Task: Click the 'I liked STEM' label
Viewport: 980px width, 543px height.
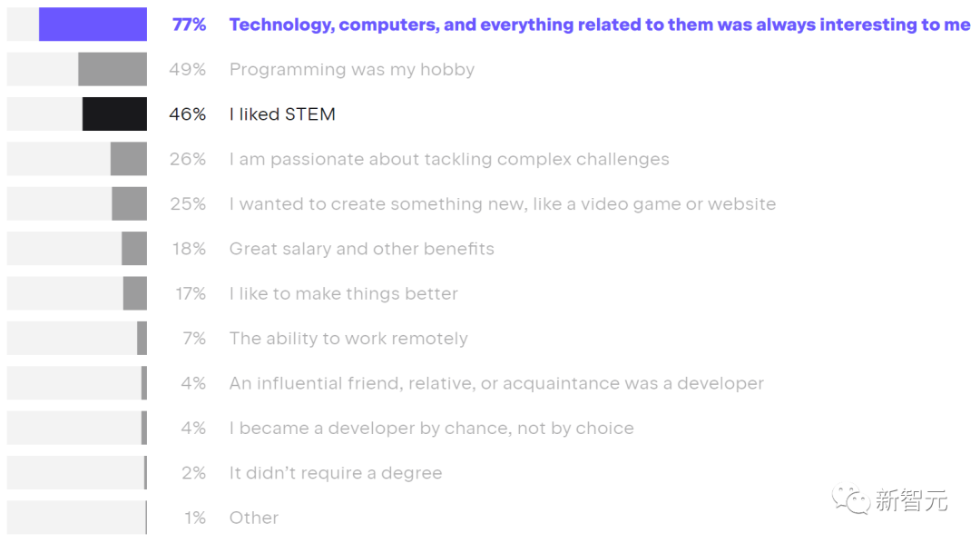Action: point(282,114)
